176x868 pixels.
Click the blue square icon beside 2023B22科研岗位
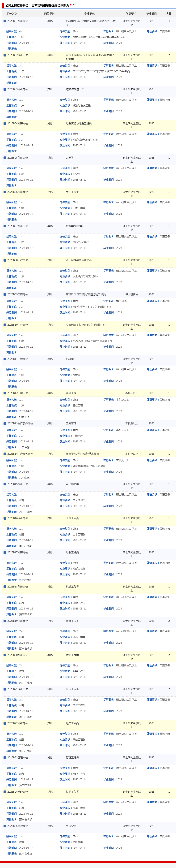point(5,723)
